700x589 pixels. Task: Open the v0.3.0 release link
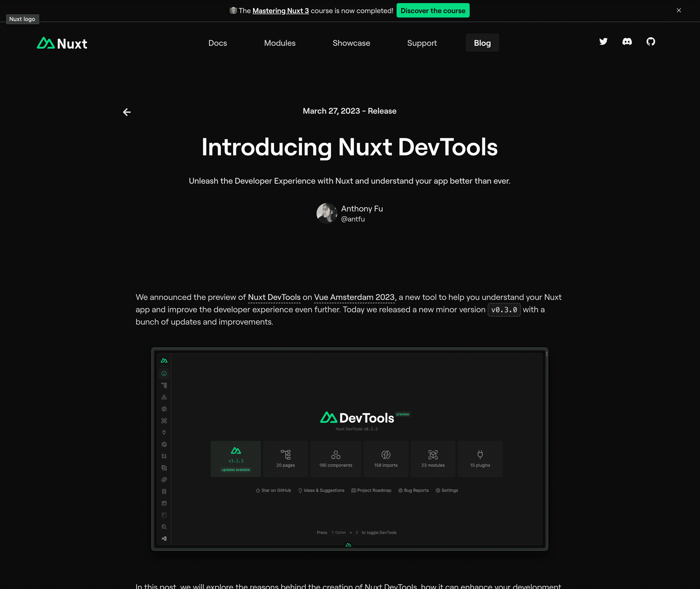tap(504, 310)
